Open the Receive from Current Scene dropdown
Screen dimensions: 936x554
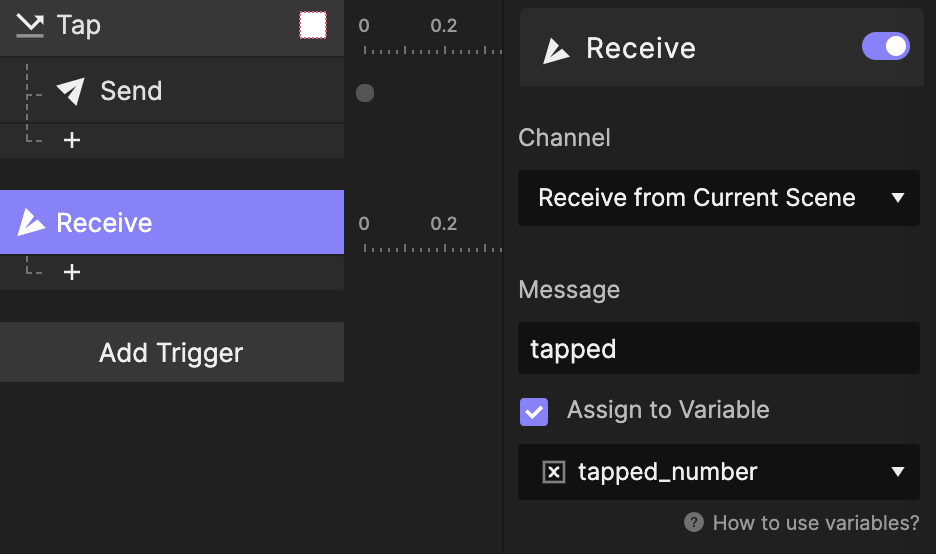[719, 198]
